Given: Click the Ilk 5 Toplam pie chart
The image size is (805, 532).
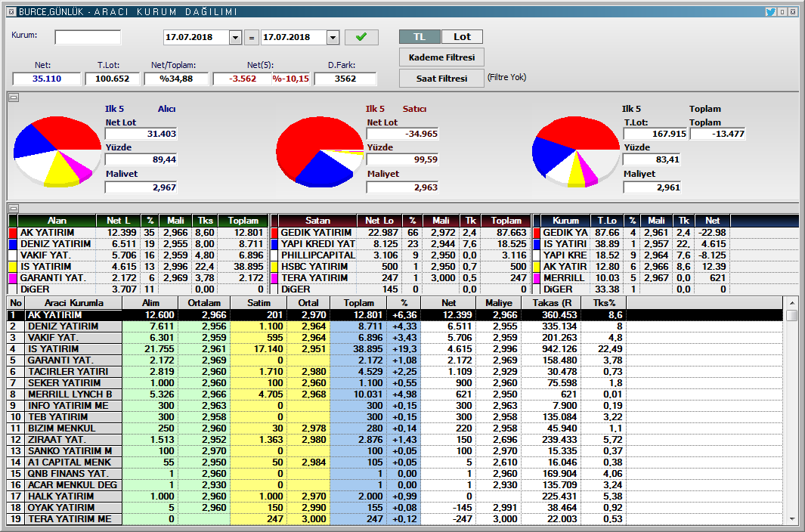Looking at the screenshot, I should click(x=576, y=151).
